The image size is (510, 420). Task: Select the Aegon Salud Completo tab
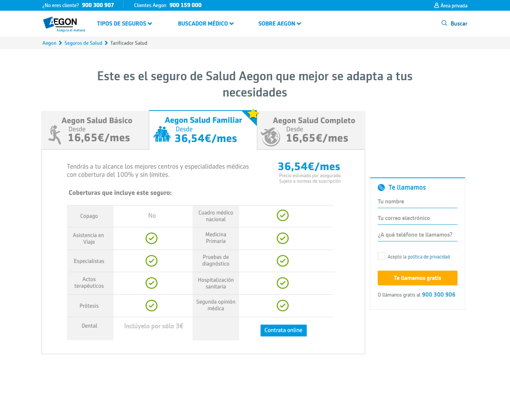(x=313, y=129)
